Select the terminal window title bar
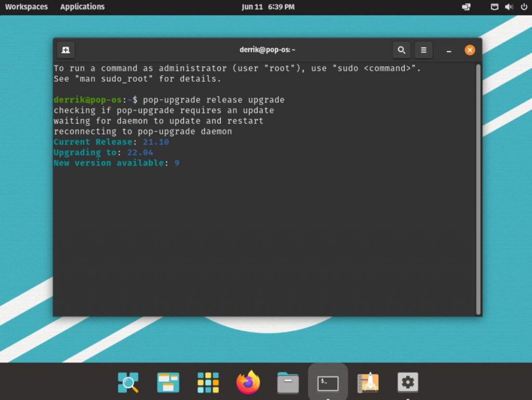 click(x=268, y=50)
